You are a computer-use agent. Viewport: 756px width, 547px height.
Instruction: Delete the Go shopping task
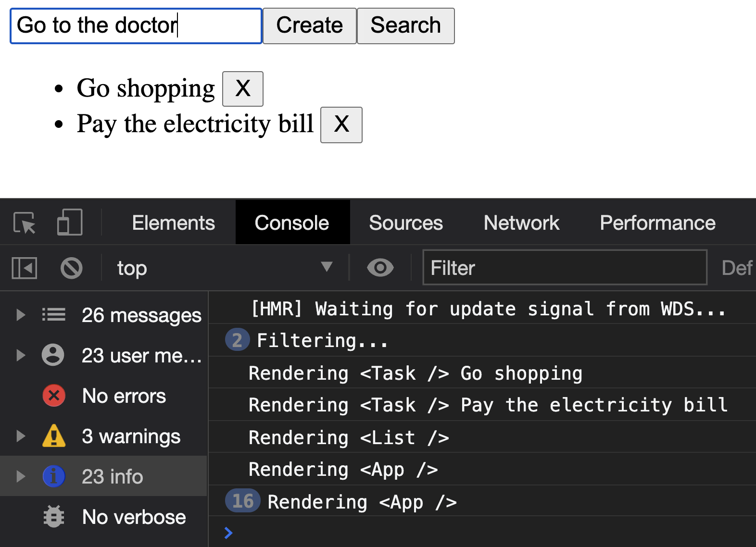click(x=243, y=89)
